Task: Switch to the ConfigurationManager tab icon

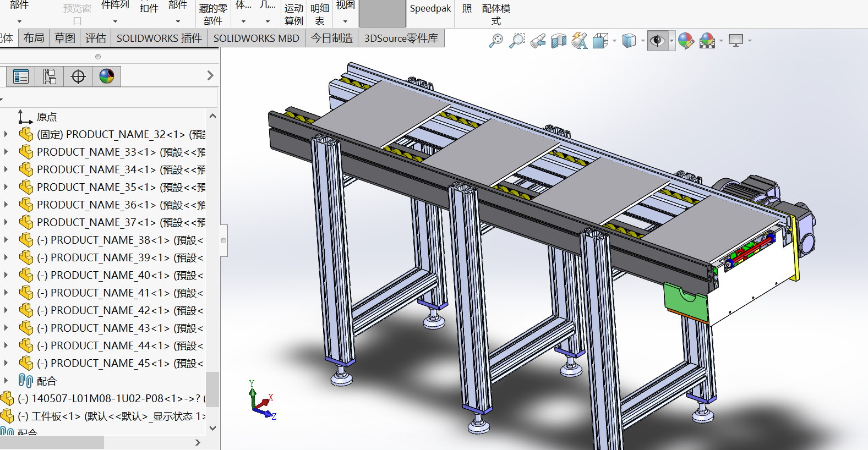Action: (x=50, y=76)
